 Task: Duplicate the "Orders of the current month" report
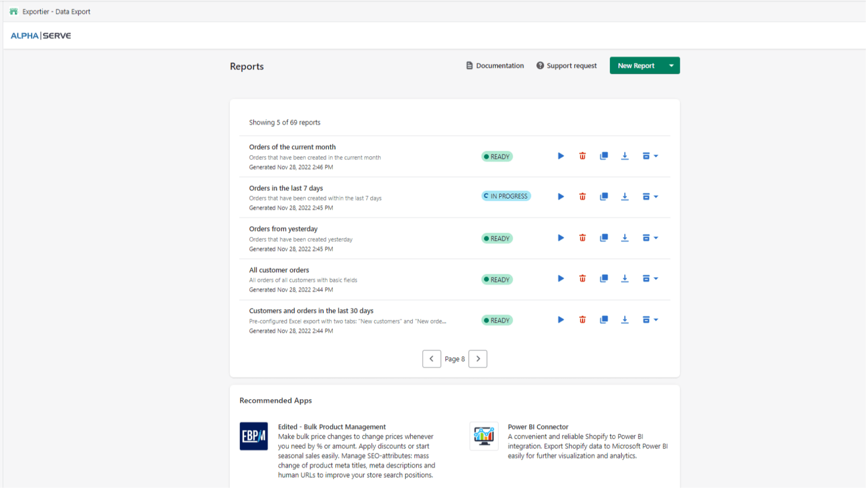point(604,156)
